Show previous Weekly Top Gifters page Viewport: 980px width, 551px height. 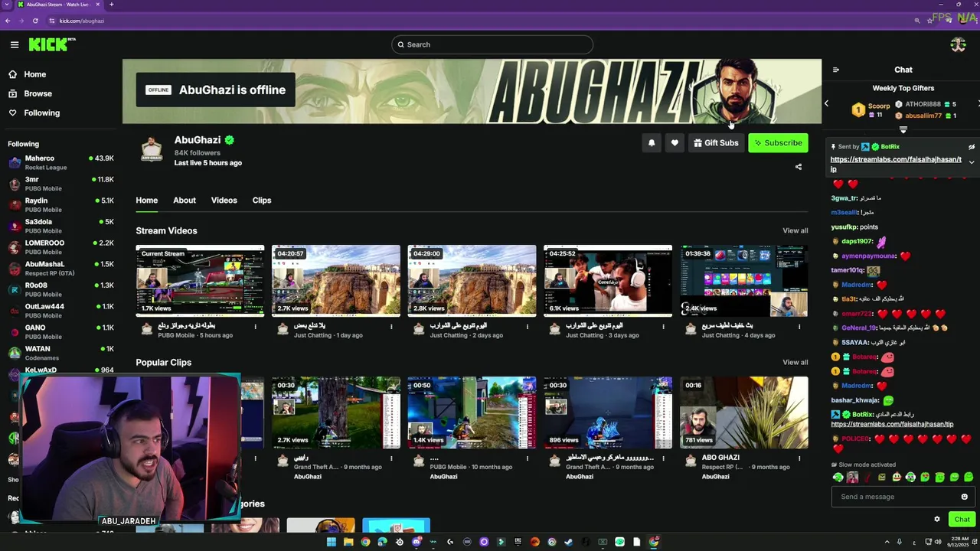[826, 103]
